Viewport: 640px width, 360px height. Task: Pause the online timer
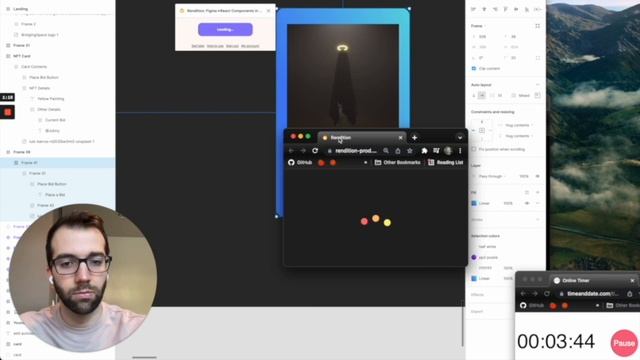pyautogui.click(x=624, y=343)
